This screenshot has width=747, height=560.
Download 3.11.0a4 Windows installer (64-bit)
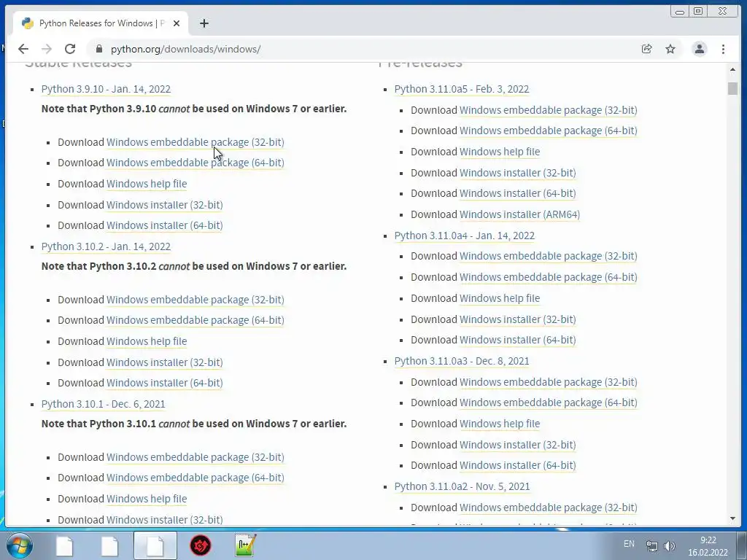tap(518, 340)
